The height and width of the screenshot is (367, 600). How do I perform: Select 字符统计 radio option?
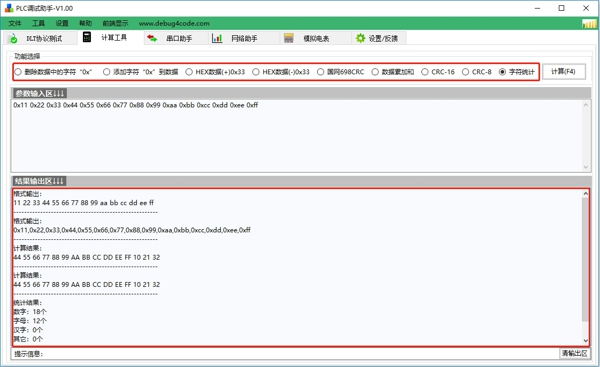[x=517, y=72]
